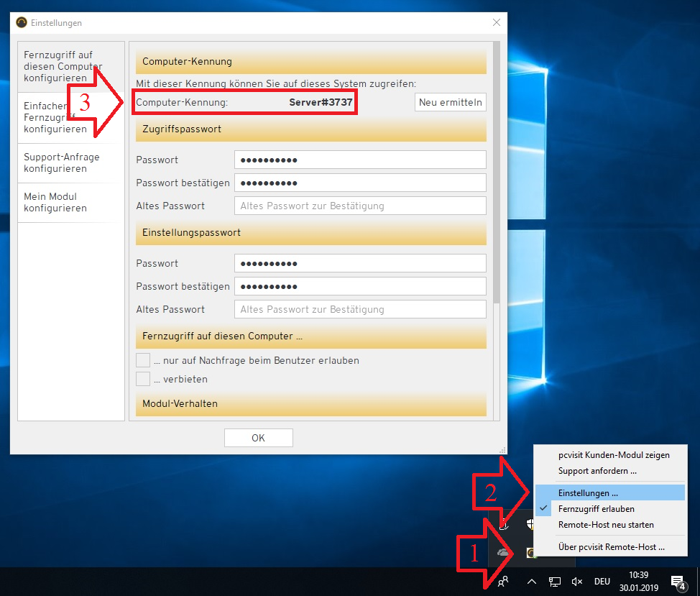
Task: Click the pcvisit Remote-Host tray icon
Action: [x=532, y=552]
